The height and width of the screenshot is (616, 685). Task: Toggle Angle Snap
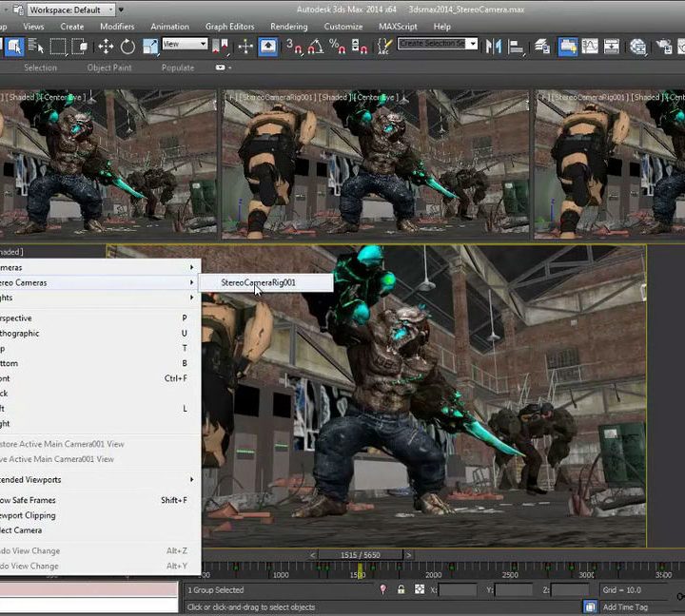click(316, 47)
